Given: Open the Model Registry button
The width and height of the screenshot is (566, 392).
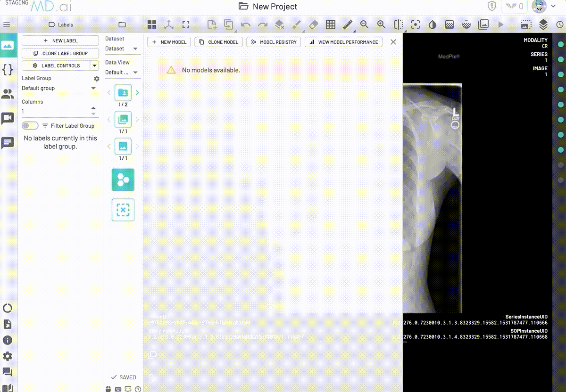Looking at the screenshot, I should [x=274, y=42].
